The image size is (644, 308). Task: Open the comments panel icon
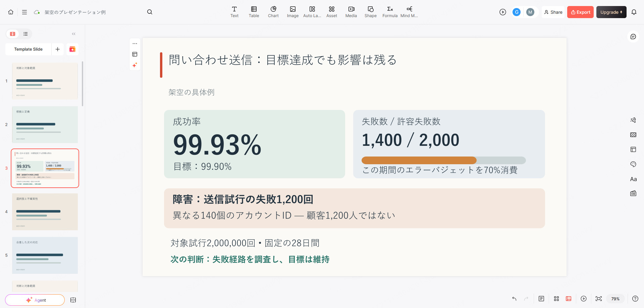633,37
